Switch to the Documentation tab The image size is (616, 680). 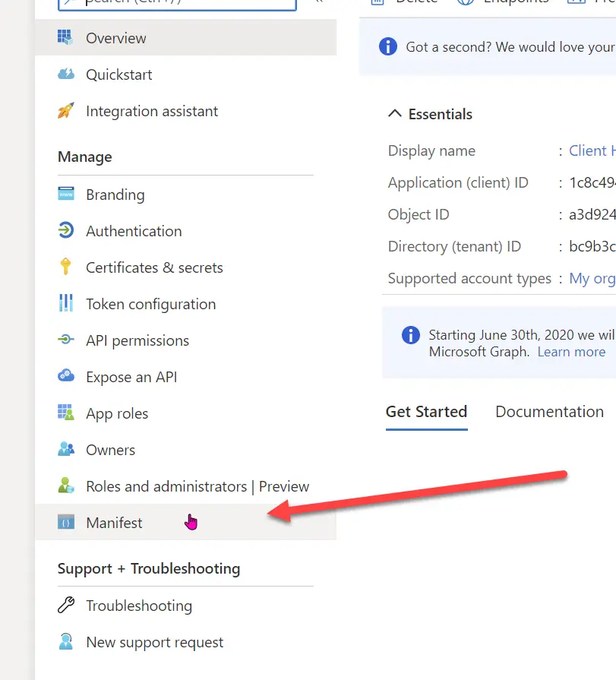pyautogui.click(x=549, y=412)
